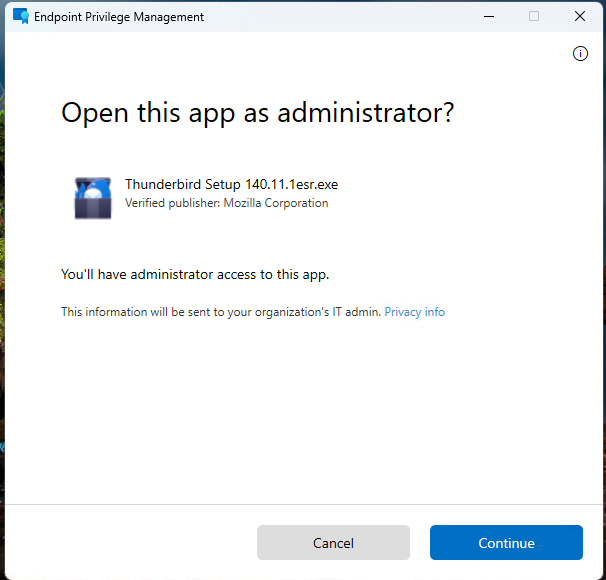Click "You'll have administrator access to this app." text
The image size is (606, 580).
(195, 274)
